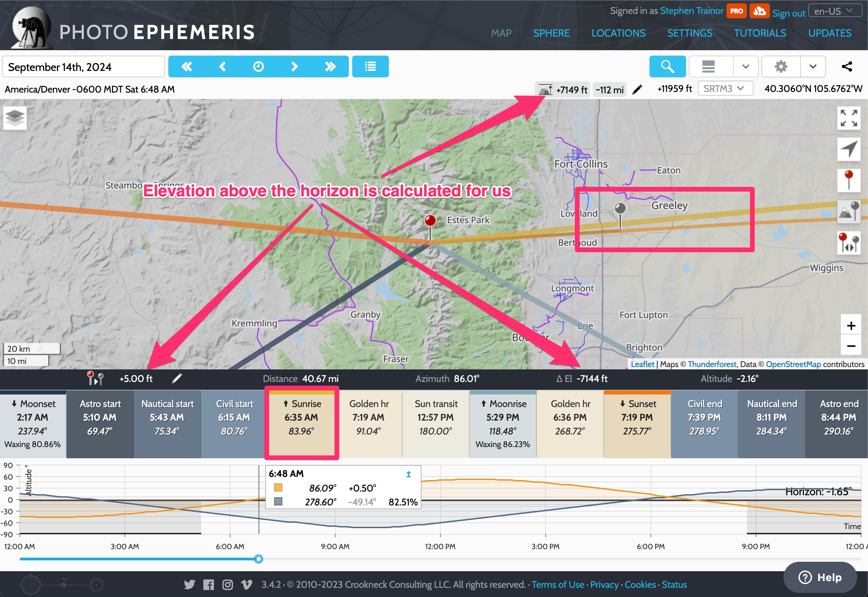Open the Terms of Use link
This screenshot has height=597, width=868.
coord(558,585)
